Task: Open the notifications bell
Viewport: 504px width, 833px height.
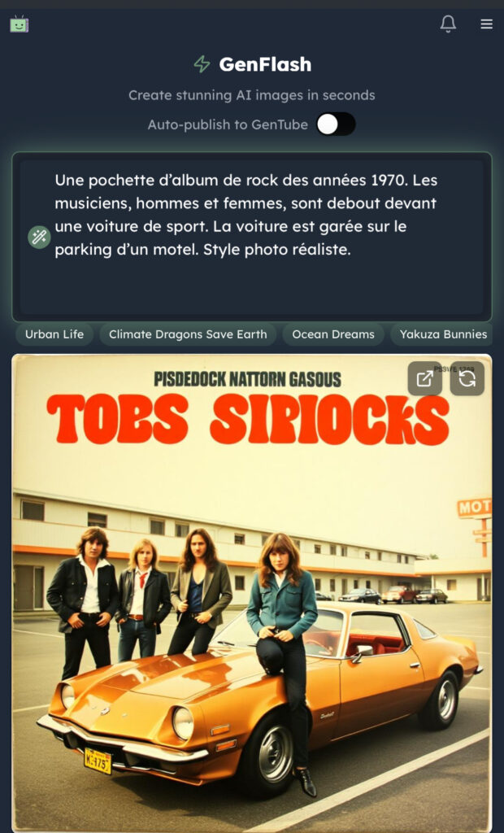Action: pos(448,24)
